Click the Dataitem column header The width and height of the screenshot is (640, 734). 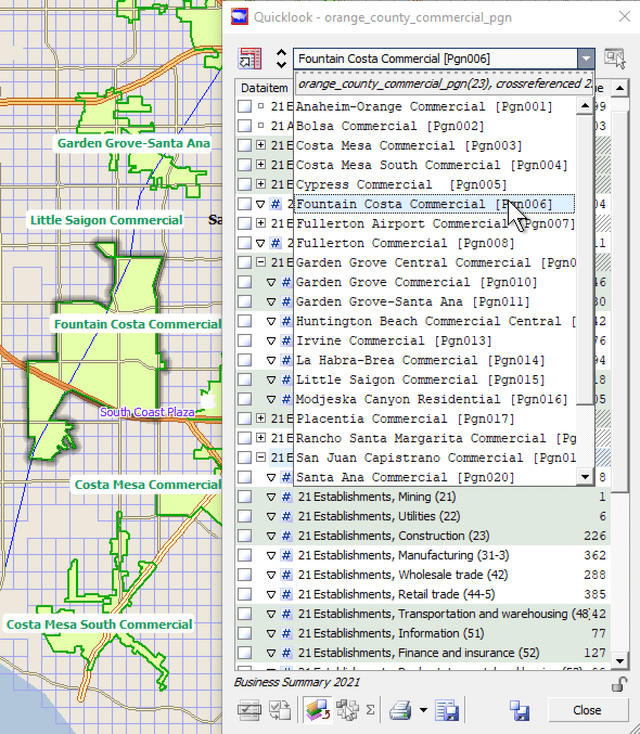click(x=262, y=88)
